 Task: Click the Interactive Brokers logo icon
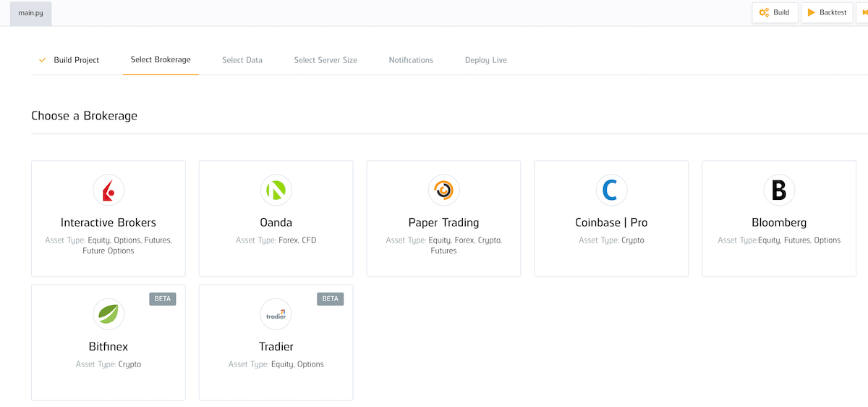pos(109,190)
